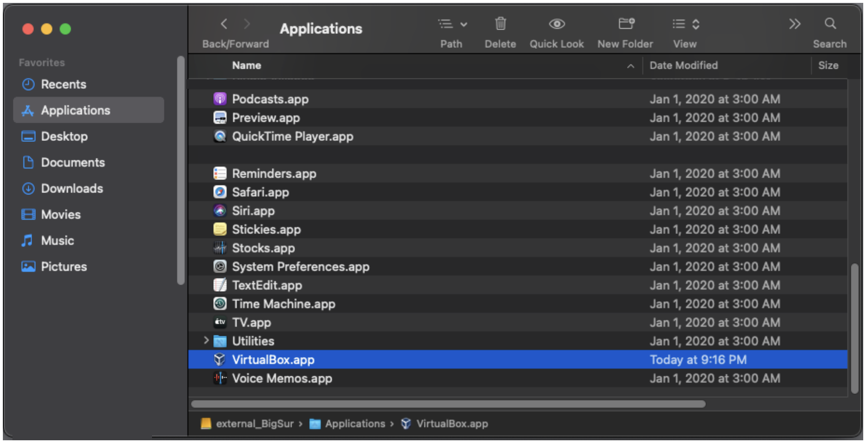
Task: Select the Podcasts.app icon
Action: click(x=219, y=99)
